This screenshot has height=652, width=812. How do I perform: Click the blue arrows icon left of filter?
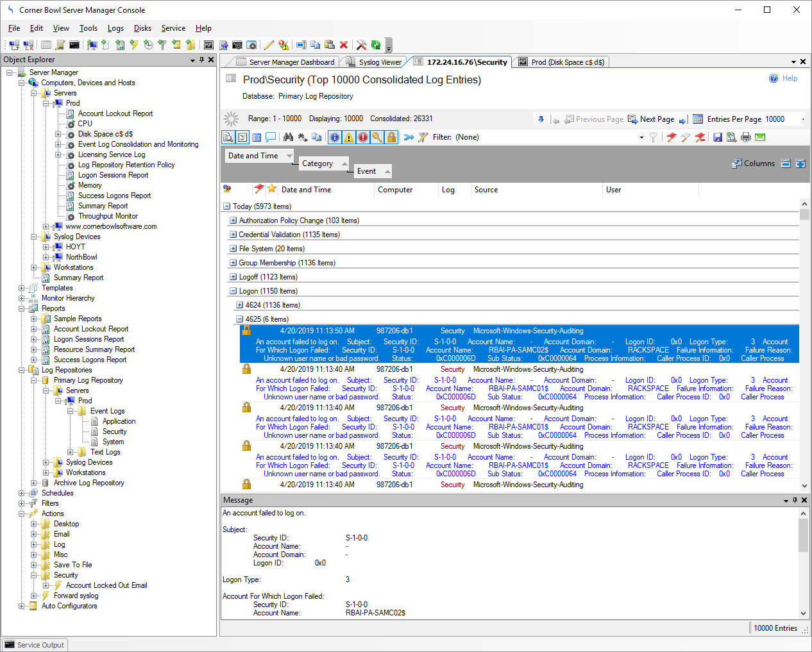[x=409, y=137]
